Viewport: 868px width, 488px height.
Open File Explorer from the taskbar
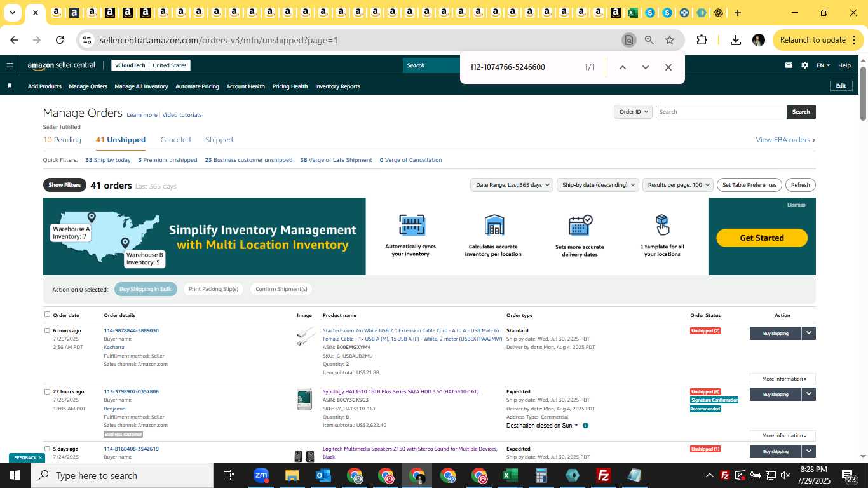point(292,475)
